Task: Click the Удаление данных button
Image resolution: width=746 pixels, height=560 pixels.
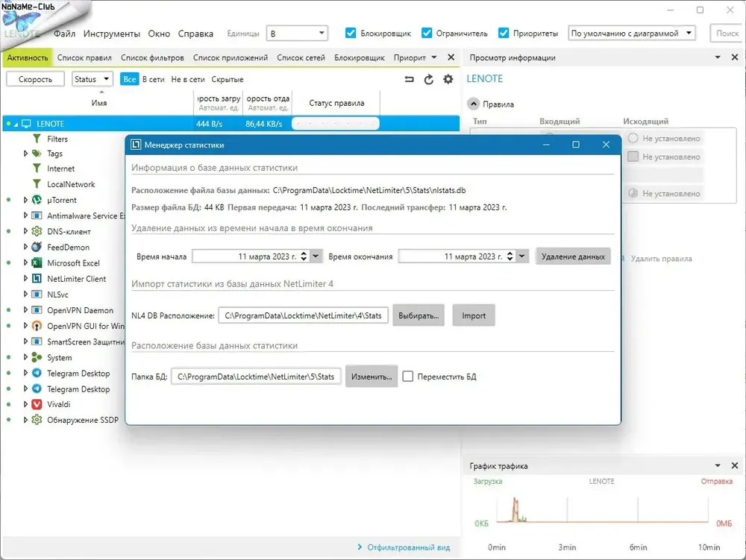Action: tap(573, 257)
